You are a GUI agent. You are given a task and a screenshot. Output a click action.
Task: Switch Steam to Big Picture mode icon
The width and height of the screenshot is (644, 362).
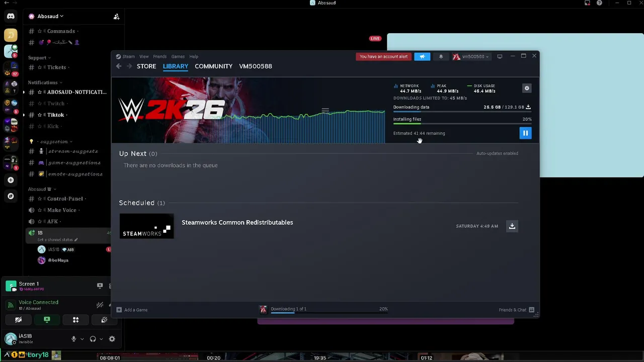click(x=500, y=56)
